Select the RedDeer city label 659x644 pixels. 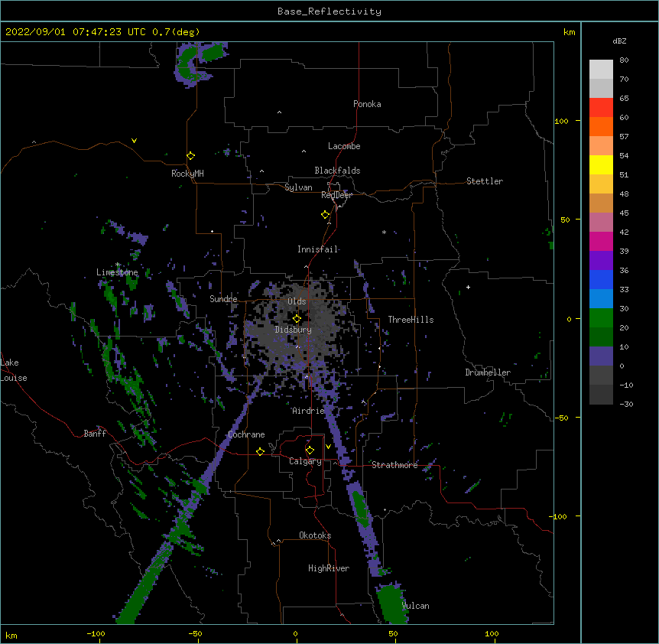tap(336, 195)
